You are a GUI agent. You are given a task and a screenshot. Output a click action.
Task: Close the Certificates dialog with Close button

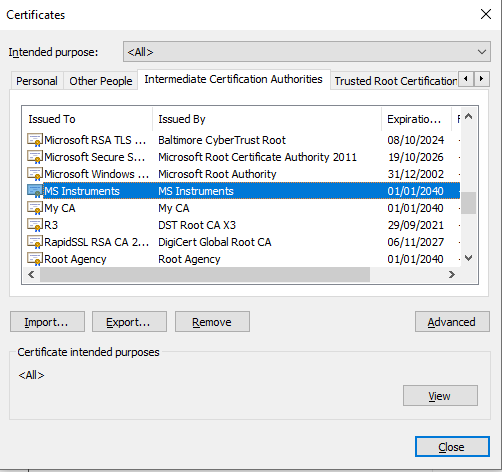click(452, 447)
